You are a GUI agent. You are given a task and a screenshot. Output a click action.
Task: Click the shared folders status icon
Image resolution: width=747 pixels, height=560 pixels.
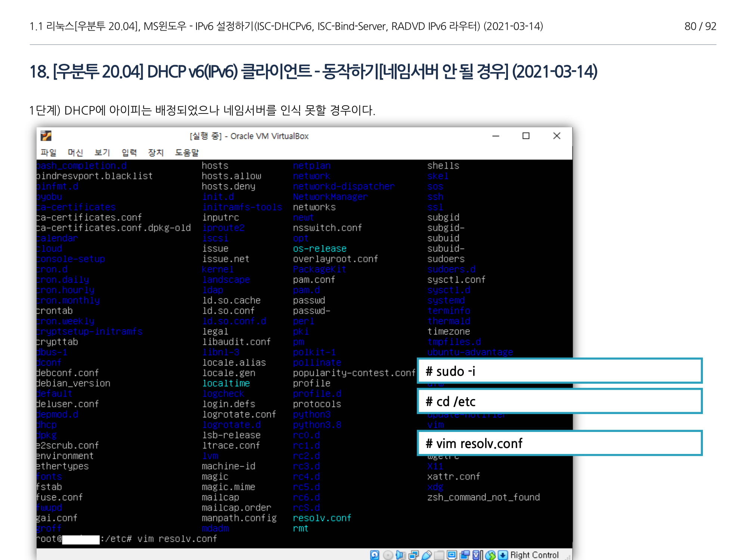(439, 555)
